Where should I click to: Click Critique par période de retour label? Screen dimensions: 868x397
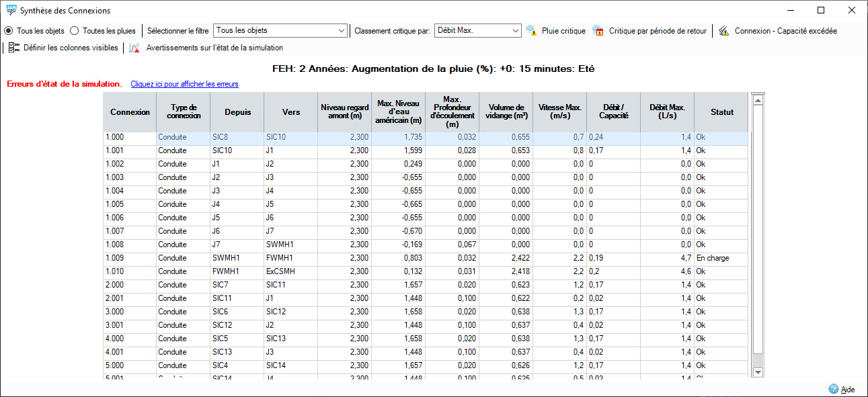click(658, 31)
